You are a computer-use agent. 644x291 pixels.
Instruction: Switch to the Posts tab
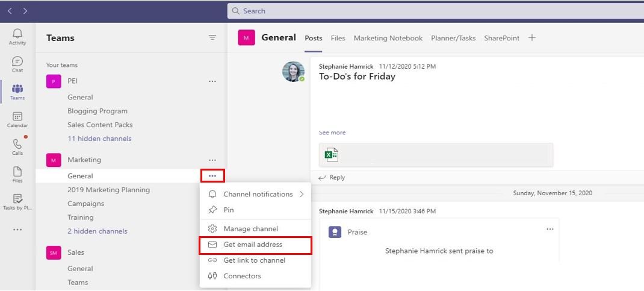[x=314, y=38]
